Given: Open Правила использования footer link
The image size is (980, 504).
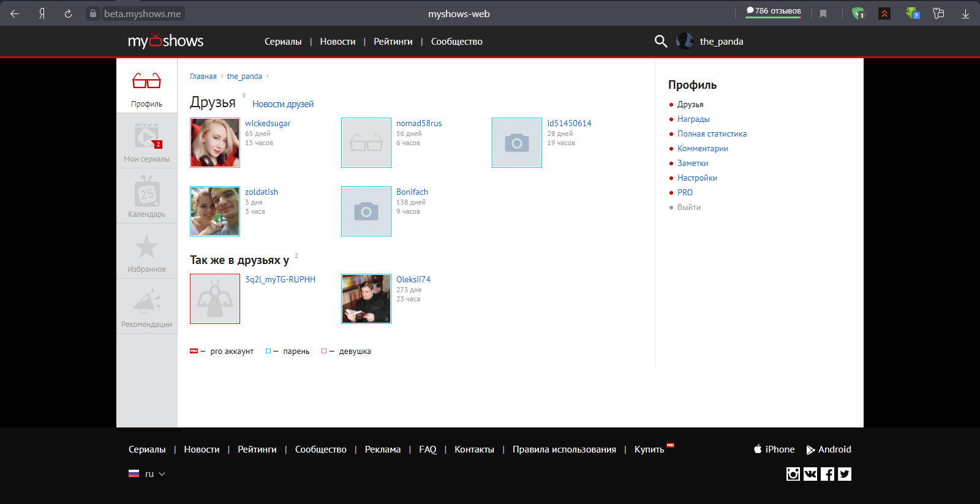Looking at the screenshot, I should (x=564, y=449).
